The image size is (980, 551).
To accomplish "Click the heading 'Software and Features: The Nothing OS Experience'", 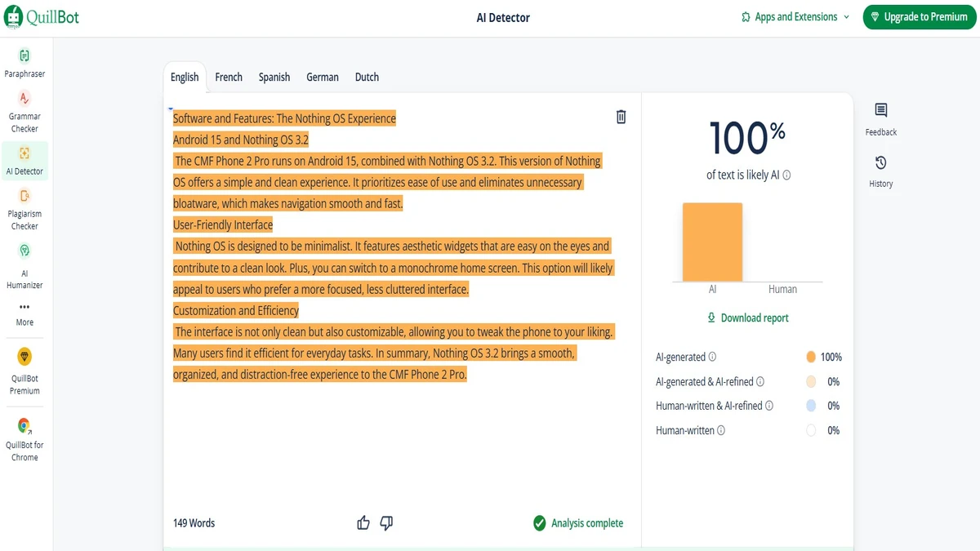I will [x=284, y=118].
